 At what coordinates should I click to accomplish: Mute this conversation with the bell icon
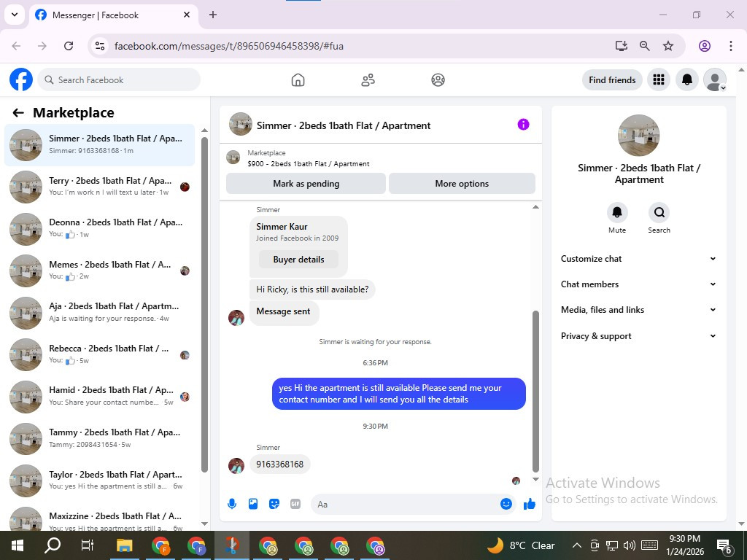click(x=617, y=212)
